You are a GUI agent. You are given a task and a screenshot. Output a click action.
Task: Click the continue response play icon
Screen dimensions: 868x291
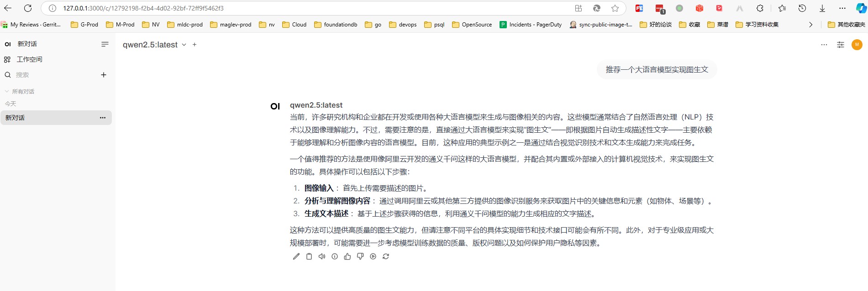[373, 256]
